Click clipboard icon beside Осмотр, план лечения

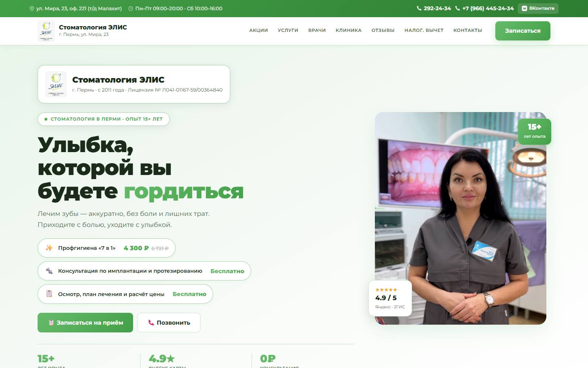pyautogui.click(x=49, y=294)
